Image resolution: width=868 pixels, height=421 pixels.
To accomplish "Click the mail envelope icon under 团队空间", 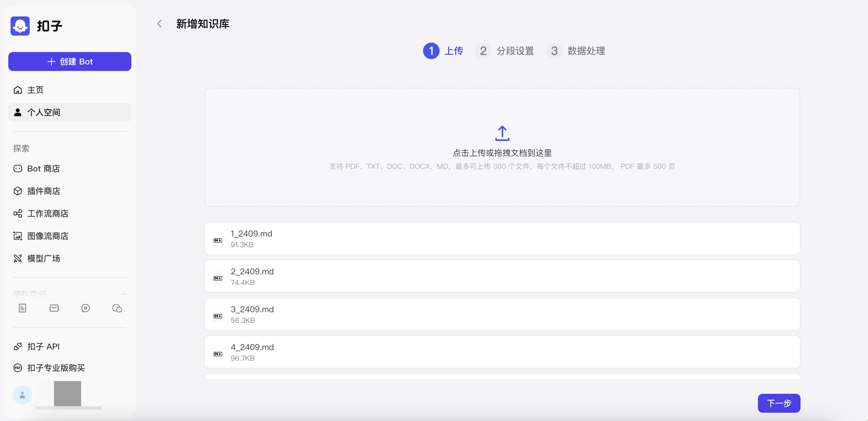I will pyautogui.click(x=54, y=308).
